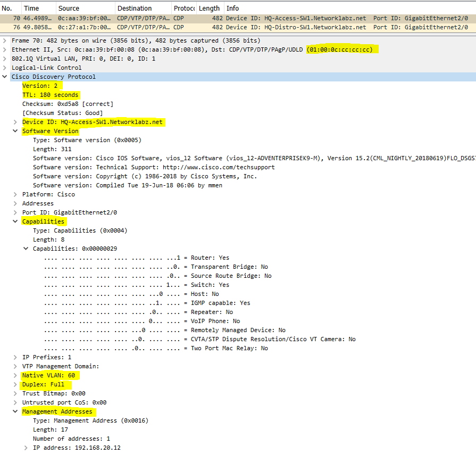476x454 pixels.
Task: Collapse the Software Version subtree
Action: click(x=15, y=131)
